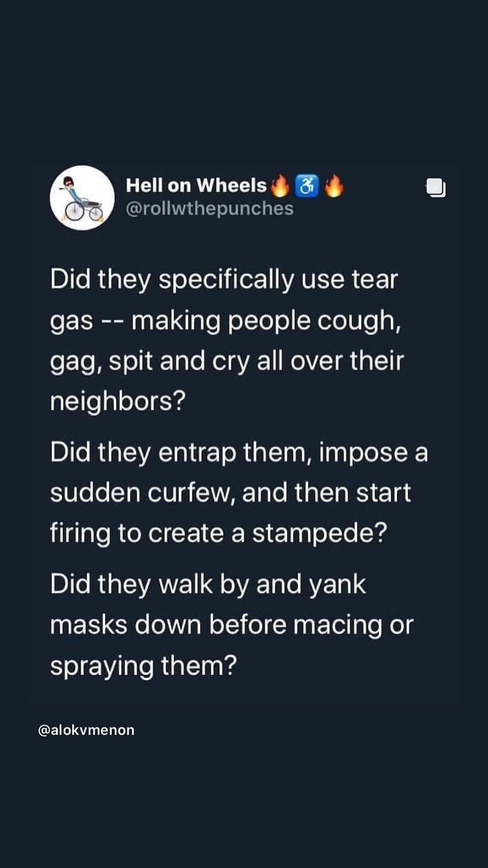The width and height of the screenshot is (488, 868).
Task: Click the line "gag, spit and cry all over their"
Action: pyautogui.click(x=227, y=361)
